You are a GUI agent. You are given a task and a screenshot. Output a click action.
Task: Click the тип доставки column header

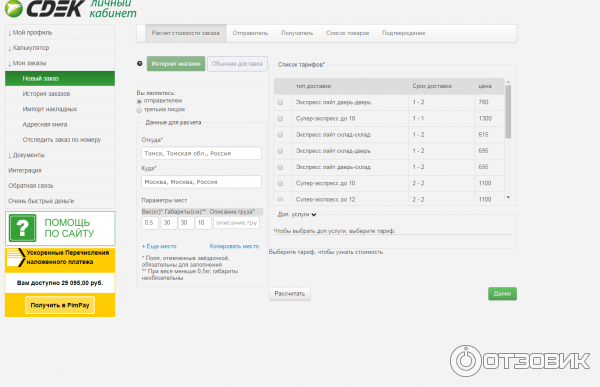(x=313, y=87)
